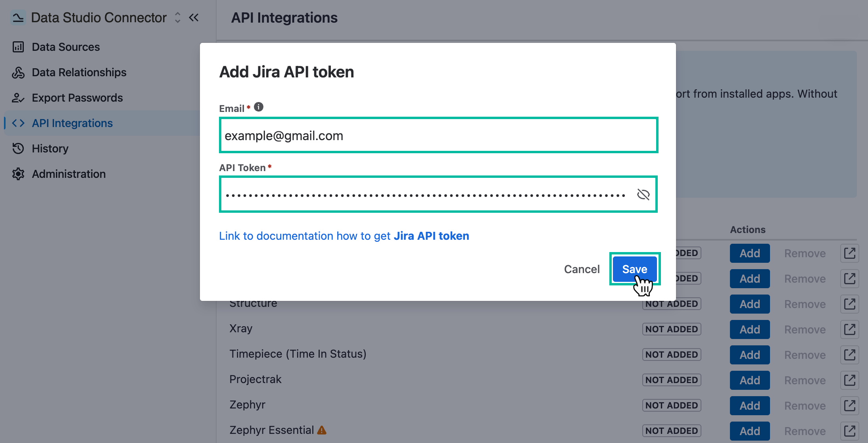Click the NOT ADDED badge for Projectrak
Screen dimensions: 868x443
tap(672, 380)
